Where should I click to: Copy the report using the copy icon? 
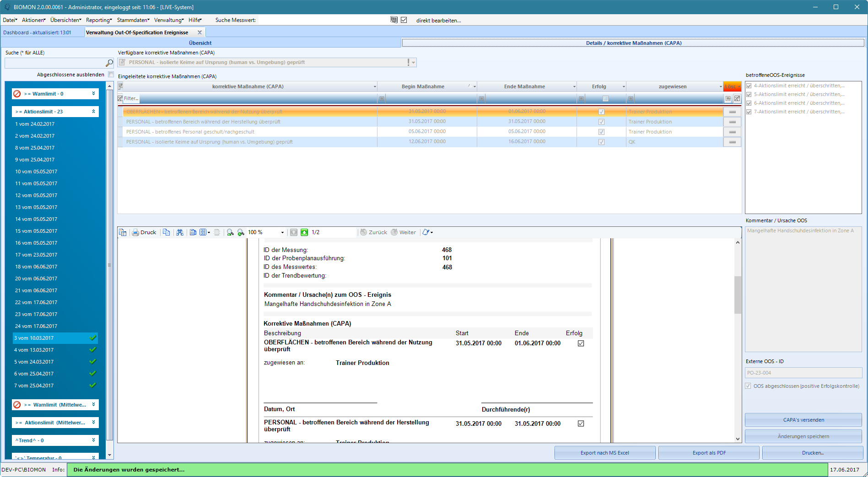tap(167, 232)
